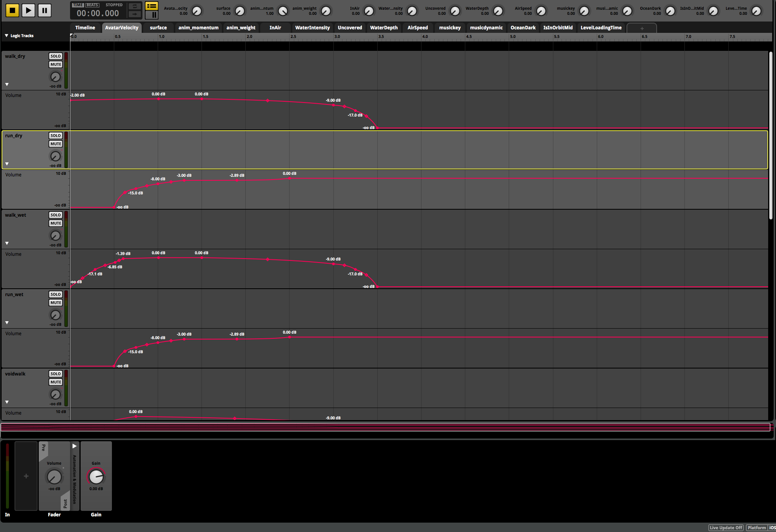Open the Timeline tab
Screen dimensions: 776x532
(85, 28)
